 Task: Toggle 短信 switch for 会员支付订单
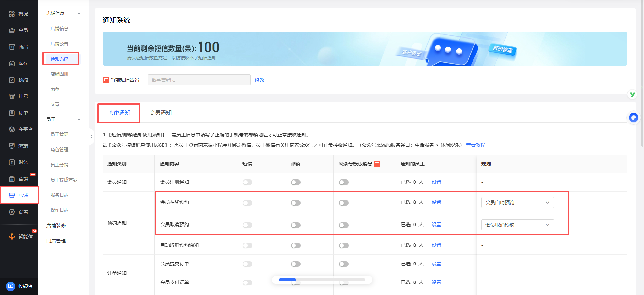point(248,283)
